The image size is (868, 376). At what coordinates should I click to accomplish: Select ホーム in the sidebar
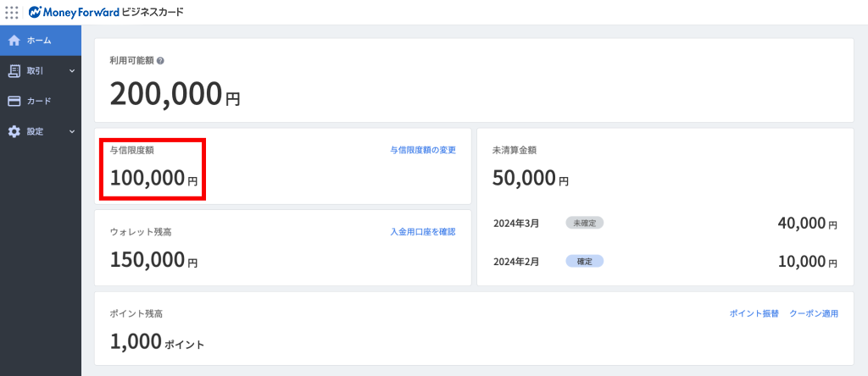39,41
